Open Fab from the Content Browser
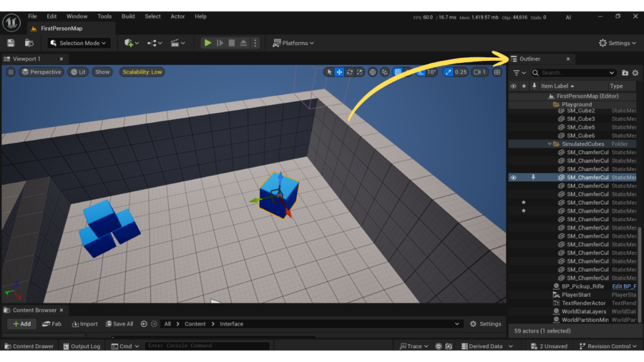 click(52, 324)
